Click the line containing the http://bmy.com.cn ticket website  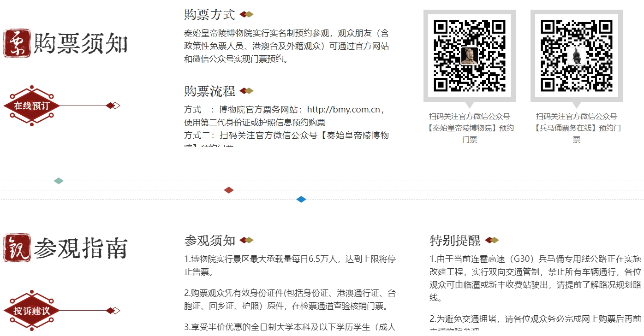click(x=284, y=110)
